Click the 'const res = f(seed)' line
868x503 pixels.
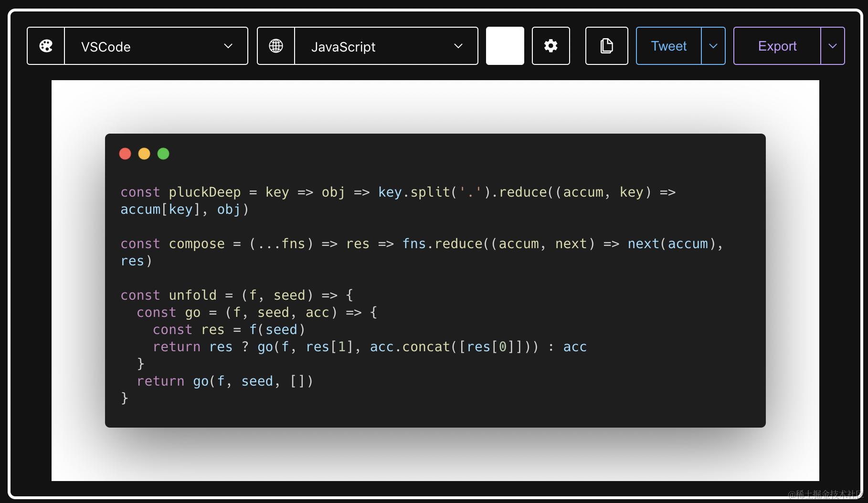[229, 330]
